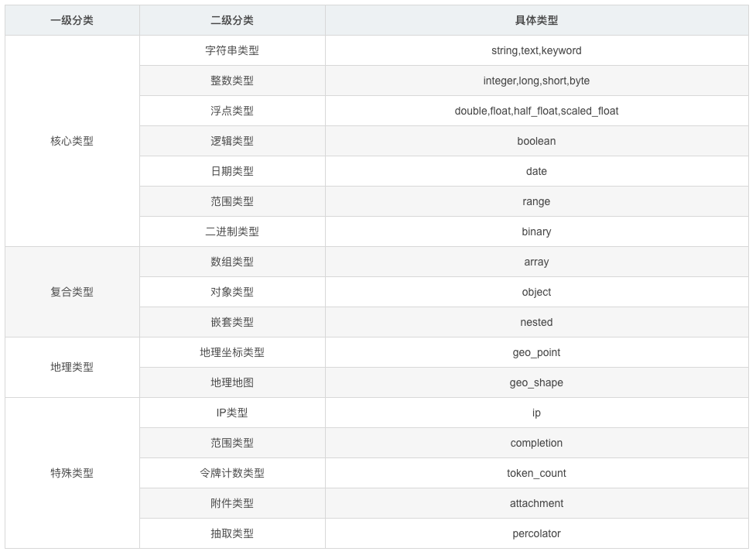Select the IP类型 cell
756x555 pixels.
pyautogui.click(x=232, y=413)
